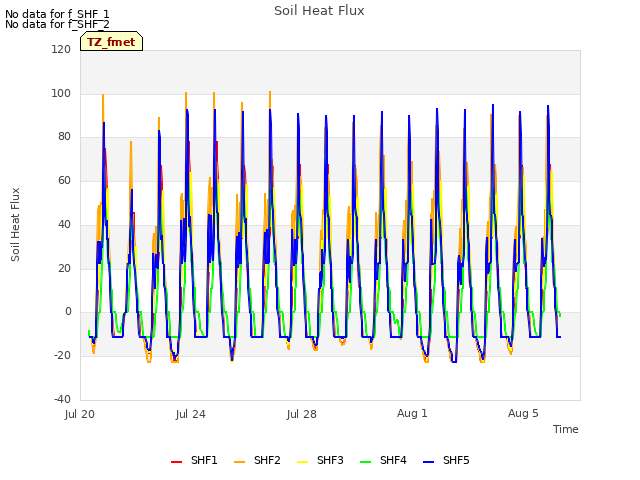The width and height of the screenshot is (640, 480).
Task: Click the 20 y-axis tick label
Action: click(64, 269)
